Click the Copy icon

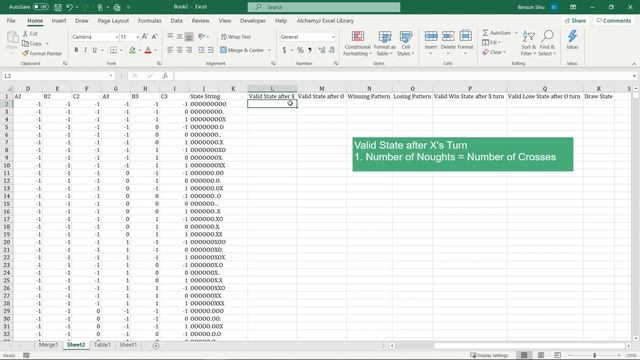click(25, 43)
